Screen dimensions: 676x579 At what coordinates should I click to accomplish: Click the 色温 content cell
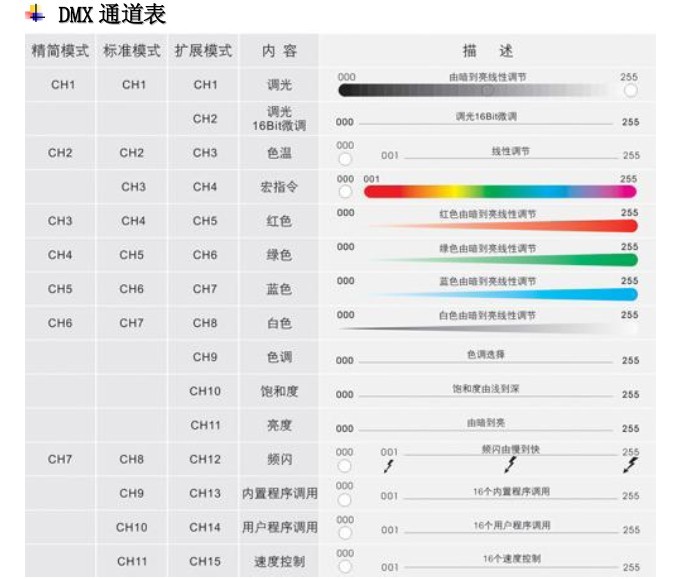pyautogui.click(x=279, y=153)
